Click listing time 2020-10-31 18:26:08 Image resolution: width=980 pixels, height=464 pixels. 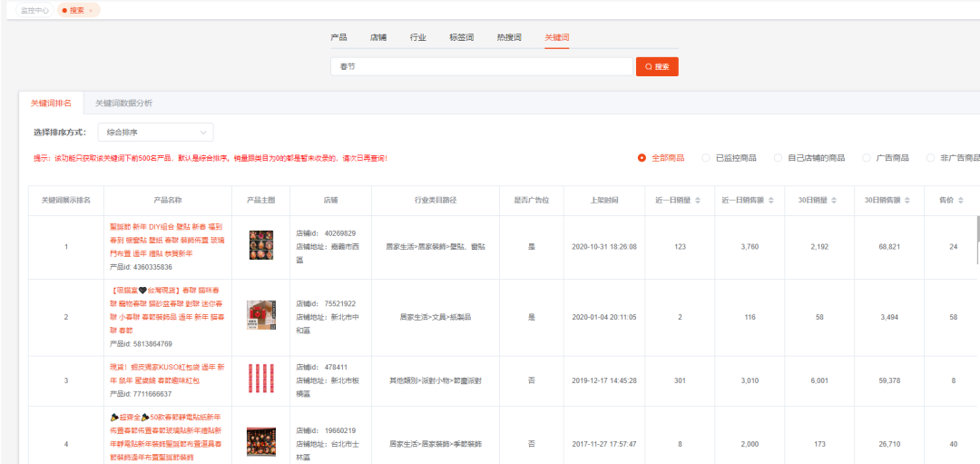604,247
